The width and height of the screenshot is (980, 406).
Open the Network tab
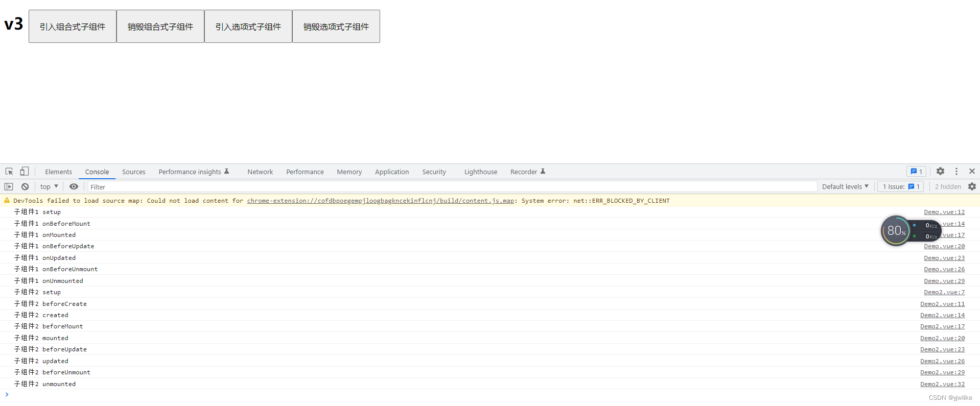pos(260,172)
